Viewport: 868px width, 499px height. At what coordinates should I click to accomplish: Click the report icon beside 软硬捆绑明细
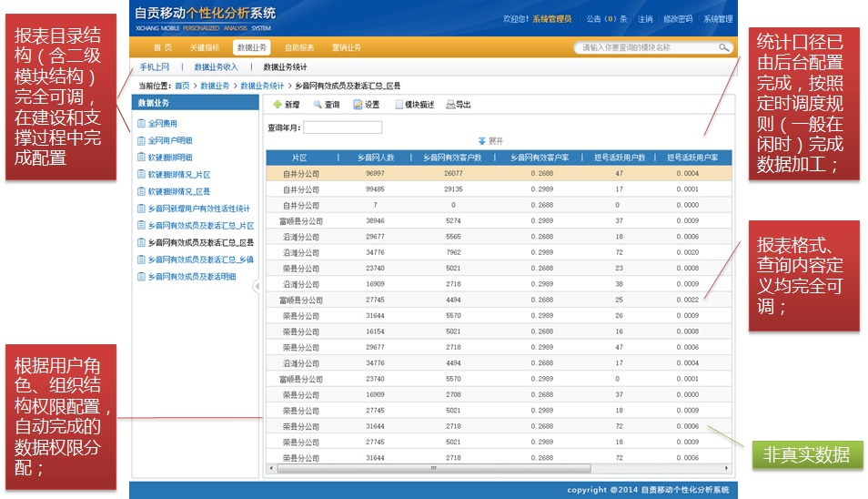click(141, 158)
